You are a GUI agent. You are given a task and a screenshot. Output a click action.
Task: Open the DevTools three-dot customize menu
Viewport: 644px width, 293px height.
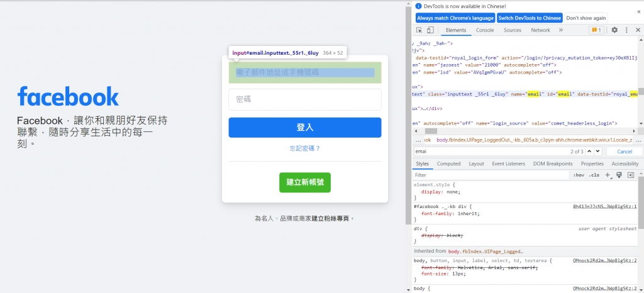[626, 30]
